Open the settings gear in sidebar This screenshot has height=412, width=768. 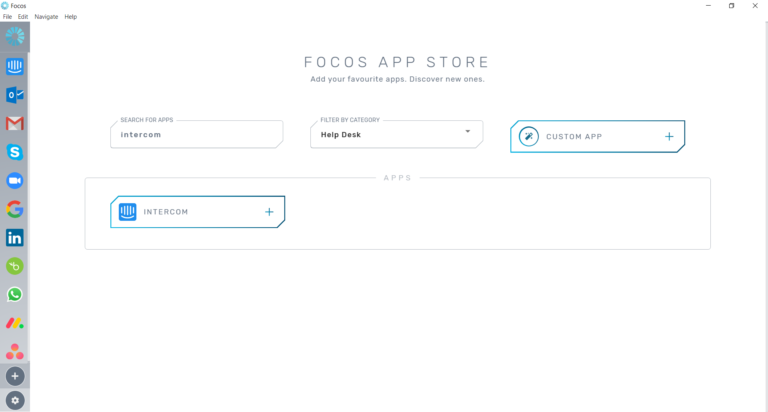(x=15, y=400)
